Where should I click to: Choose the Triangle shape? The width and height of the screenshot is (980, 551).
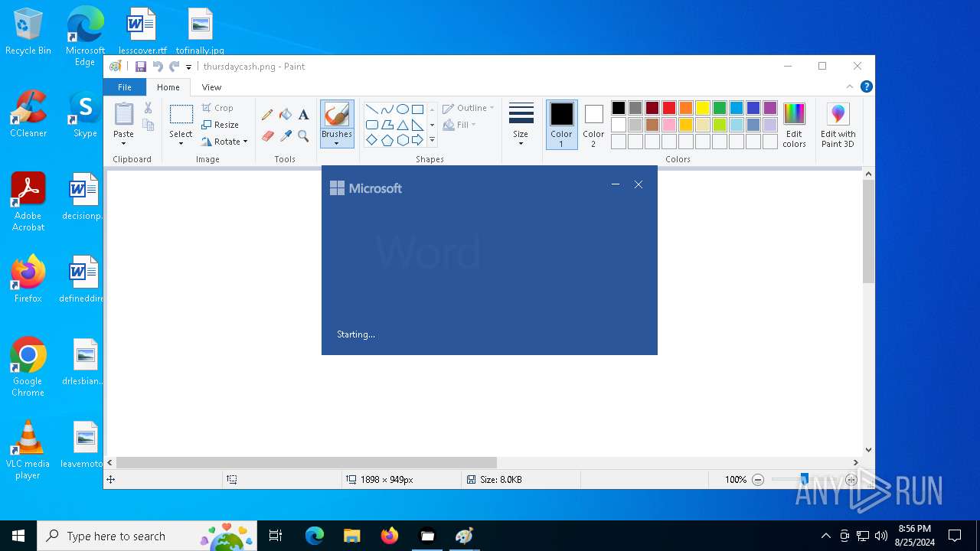point(402,125)
